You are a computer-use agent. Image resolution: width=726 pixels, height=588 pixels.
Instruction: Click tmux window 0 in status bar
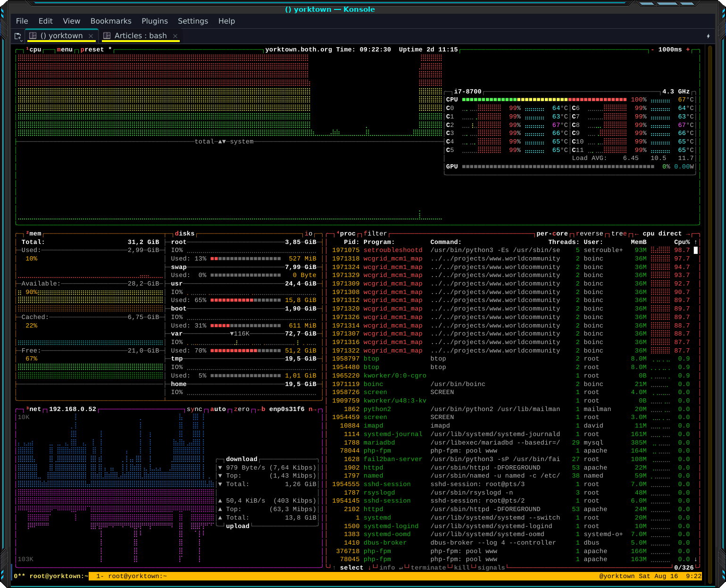point(51,576)
